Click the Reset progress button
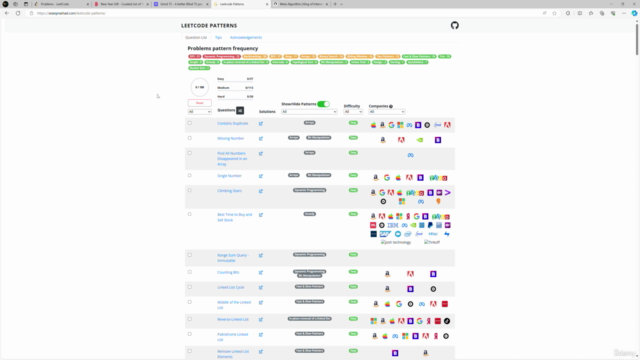 [x=200, y=103]
